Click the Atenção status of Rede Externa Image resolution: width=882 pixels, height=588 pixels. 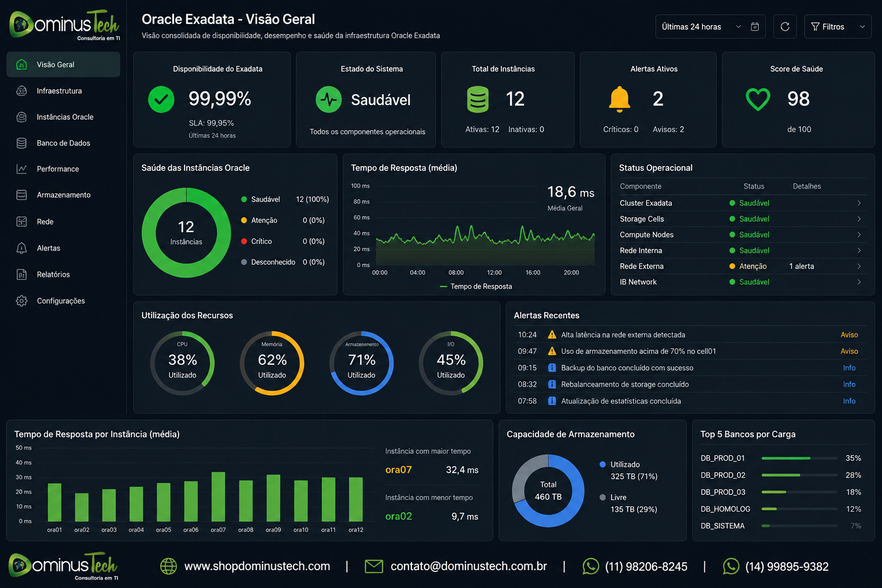coord(748,266)
